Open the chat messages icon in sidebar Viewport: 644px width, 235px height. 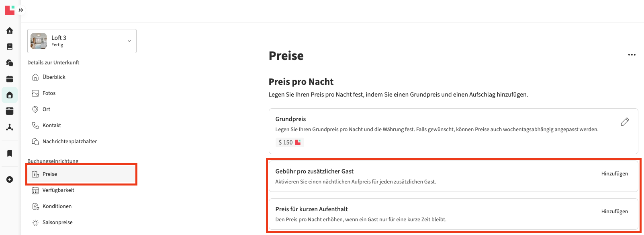(x=10, y=63)
